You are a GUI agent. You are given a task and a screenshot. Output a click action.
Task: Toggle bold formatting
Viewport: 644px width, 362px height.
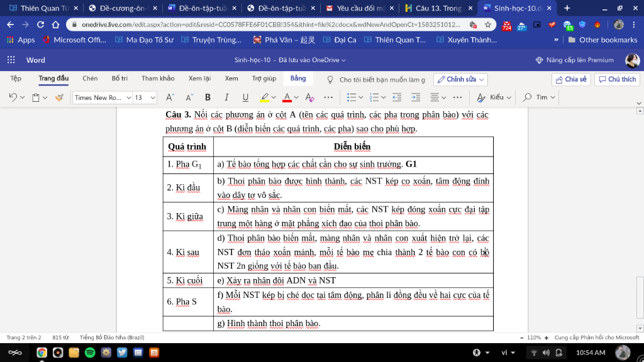(x=208, y=97)
